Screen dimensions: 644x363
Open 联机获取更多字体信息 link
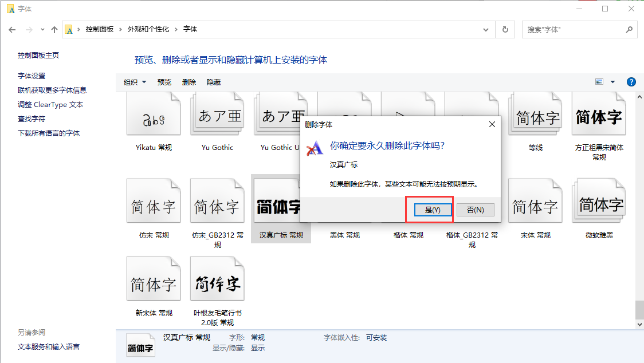coord(52,90)
